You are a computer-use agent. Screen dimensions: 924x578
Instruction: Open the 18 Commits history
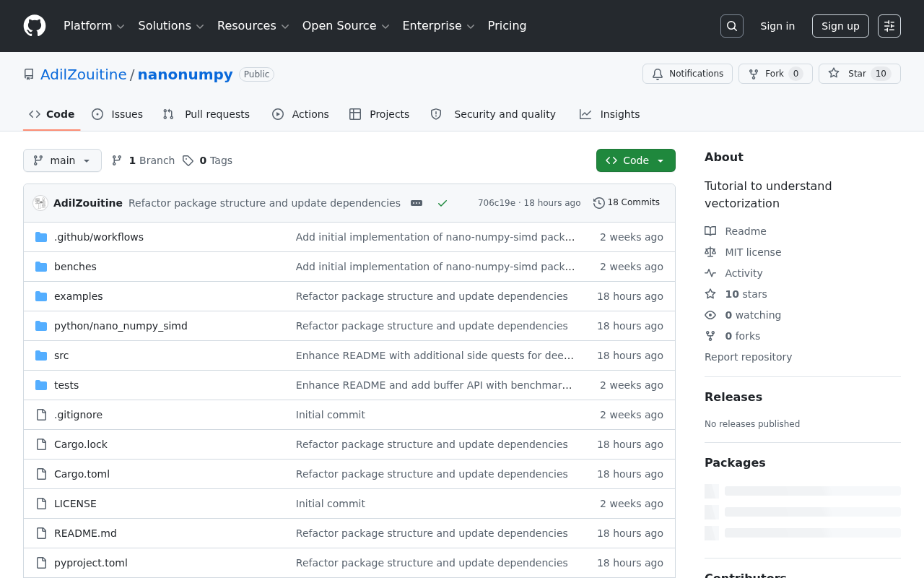(x=627, y=202)
